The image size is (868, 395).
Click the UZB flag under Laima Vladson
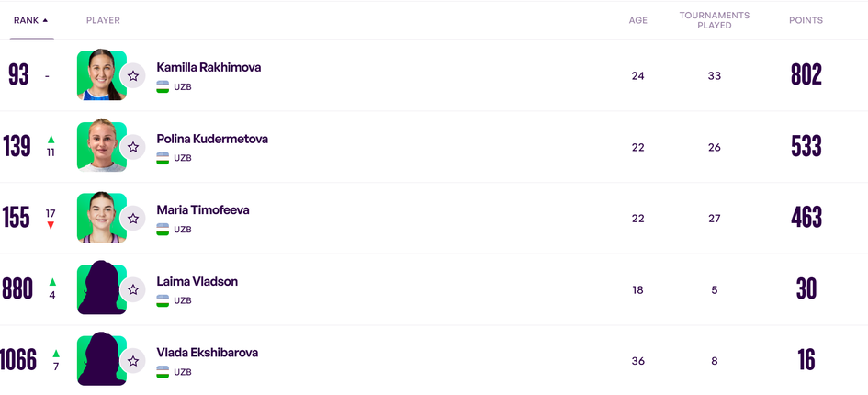click(x=163, y=300)
